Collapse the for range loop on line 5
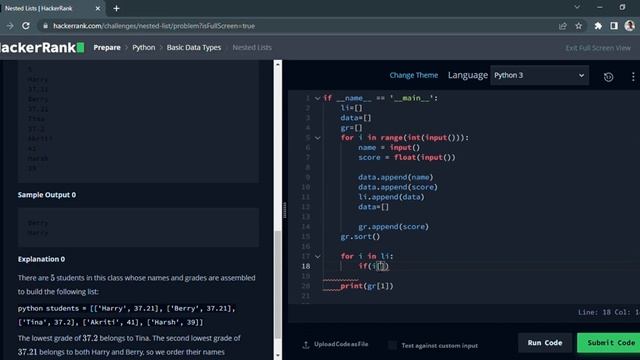The height and width of the screenshot is (360, 640). (317, 138)
